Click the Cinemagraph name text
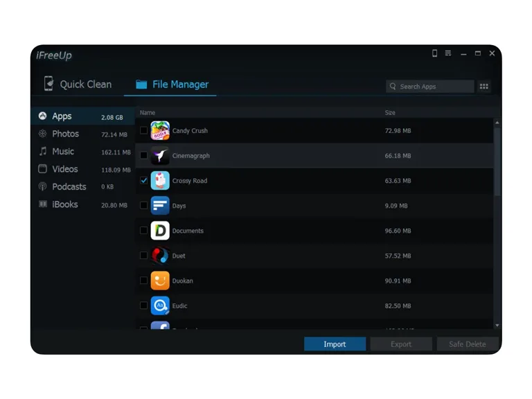532x399 pixels. click(191, 156)
